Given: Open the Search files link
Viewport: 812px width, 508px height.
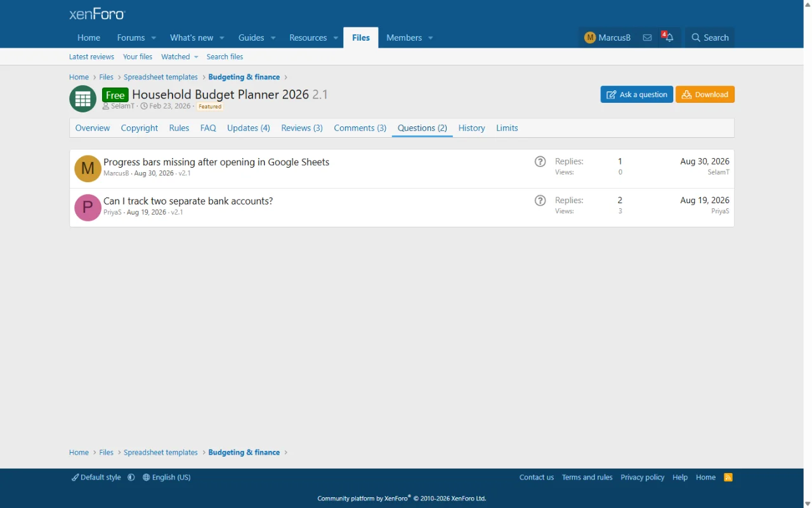Looking at the screenshot, I should pos(225,57).
